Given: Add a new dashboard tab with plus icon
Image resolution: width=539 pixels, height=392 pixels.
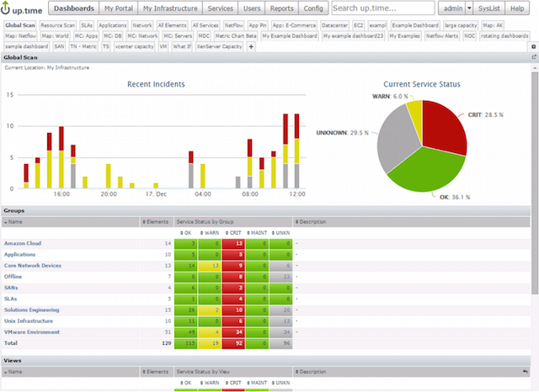Looking at the screenshot, I should pos(251,46).
